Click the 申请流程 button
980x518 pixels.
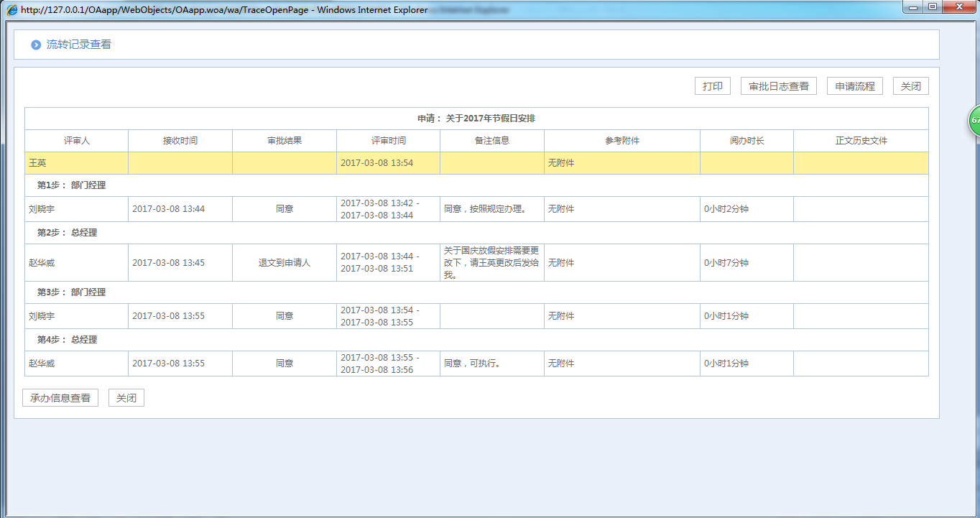pyautogui.click(x=855, y=86)
